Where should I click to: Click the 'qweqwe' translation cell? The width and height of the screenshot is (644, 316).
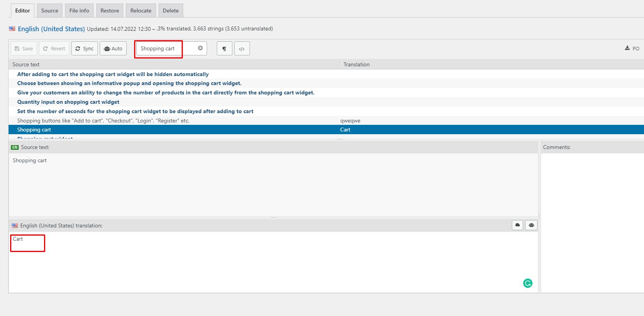(x=350, y=121)
